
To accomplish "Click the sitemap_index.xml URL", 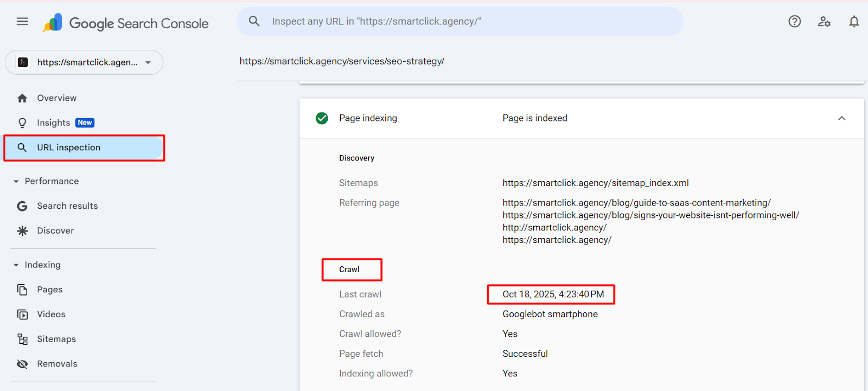I will click(x=596, y=183).
